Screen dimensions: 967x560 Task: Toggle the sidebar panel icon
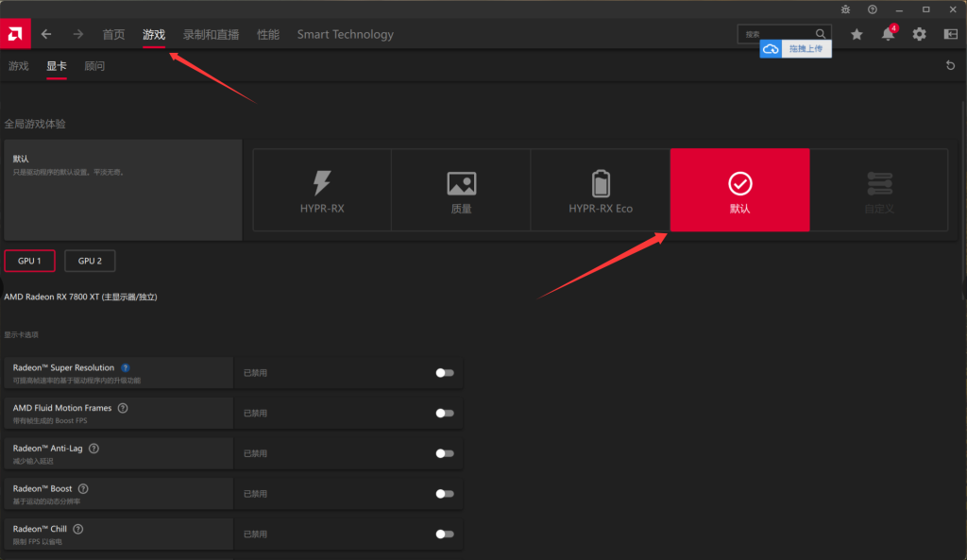click(950, 35)
